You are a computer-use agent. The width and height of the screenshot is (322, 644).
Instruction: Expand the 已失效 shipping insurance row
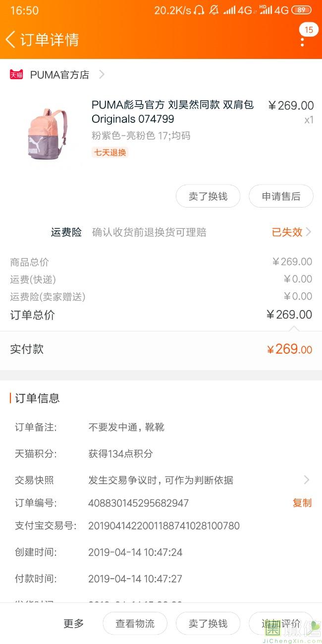click(x=291, y=232)
